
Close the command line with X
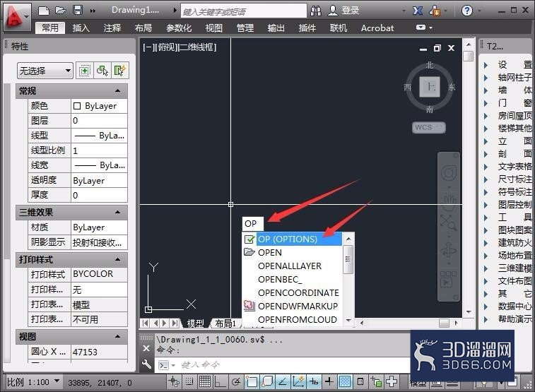146,348
